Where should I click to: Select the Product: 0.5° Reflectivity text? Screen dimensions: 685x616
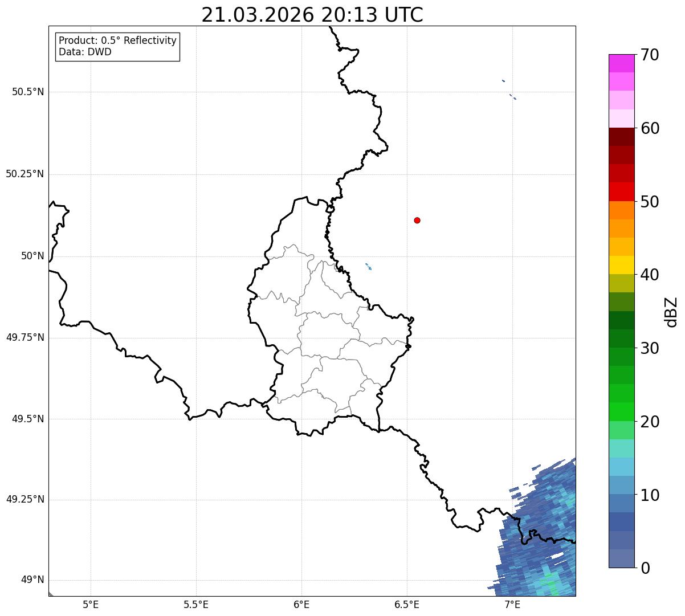tap(117, 40)
